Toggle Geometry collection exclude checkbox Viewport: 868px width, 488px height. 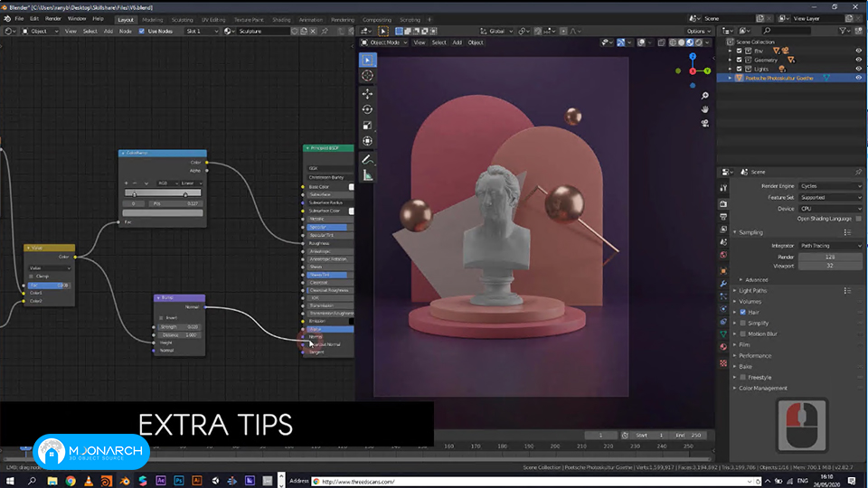(x=739, y=60)
